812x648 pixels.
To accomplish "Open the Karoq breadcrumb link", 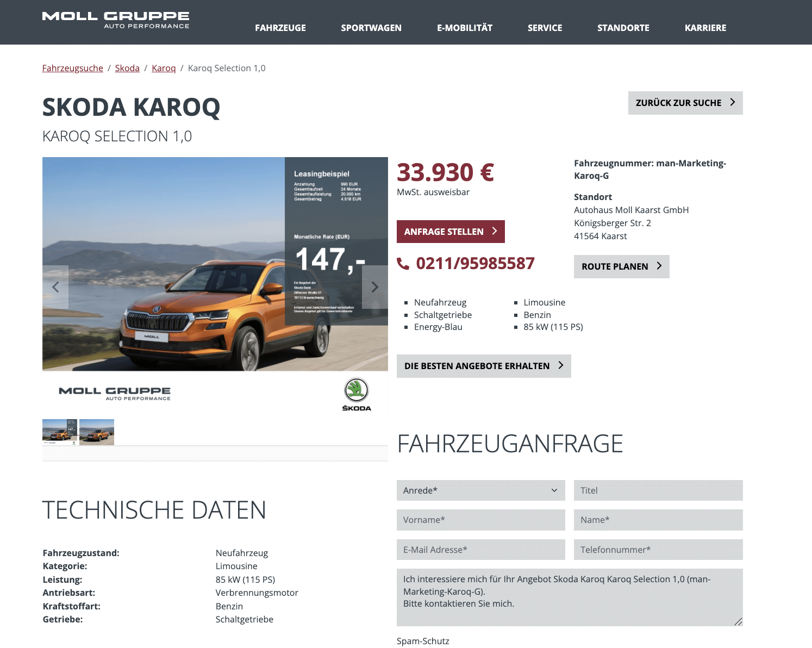I will [x=164, y=68].
